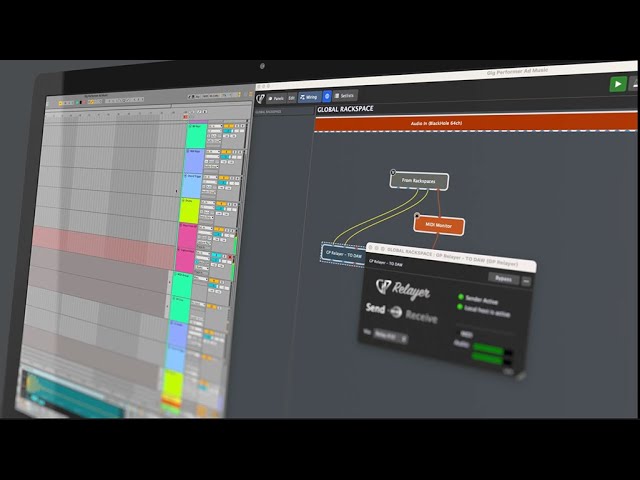Select the MIDI Monitor block

pos(439,225)
